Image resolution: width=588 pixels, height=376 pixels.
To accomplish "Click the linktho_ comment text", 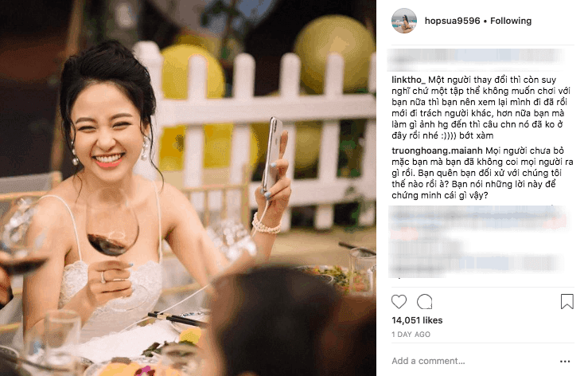I will coord(481,108).
